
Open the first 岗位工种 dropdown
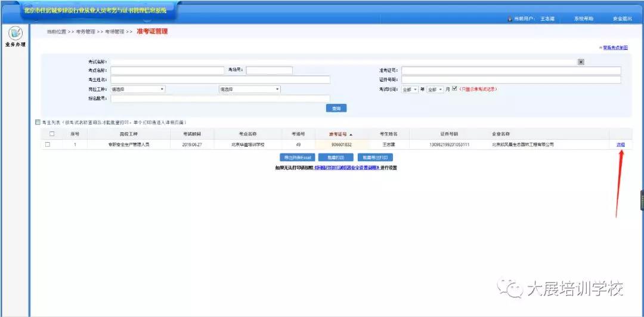point(138,90)
